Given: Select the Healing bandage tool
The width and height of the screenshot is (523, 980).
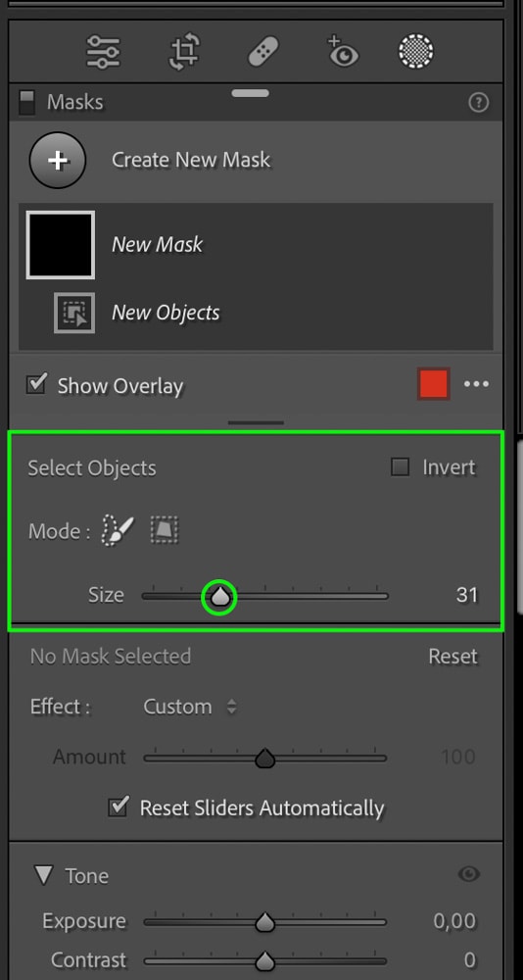Looking at the screenshot, I should 263,51.
